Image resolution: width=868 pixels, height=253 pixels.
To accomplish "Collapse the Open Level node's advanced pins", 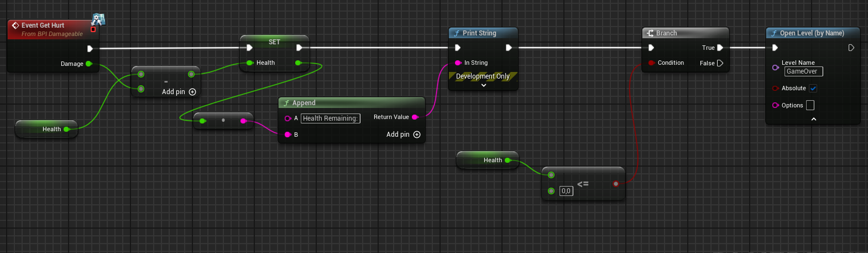I will tap(813, 119).
